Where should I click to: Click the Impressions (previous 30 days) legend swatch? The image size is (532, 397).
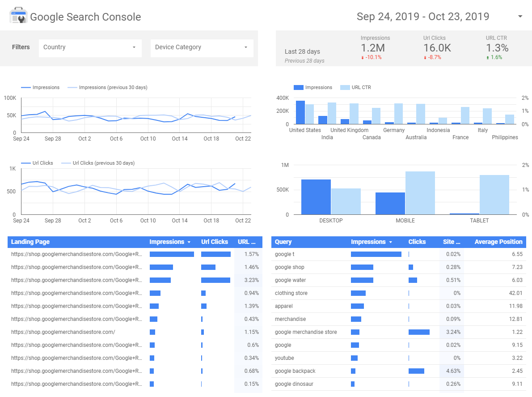click(x=72, y=88)
